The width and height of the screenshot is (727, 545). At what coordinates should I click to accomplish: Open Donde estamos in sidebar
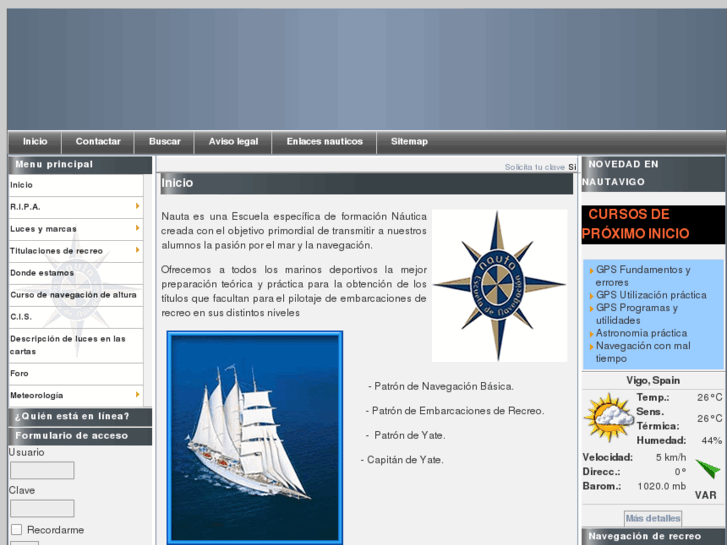[76, 273]
